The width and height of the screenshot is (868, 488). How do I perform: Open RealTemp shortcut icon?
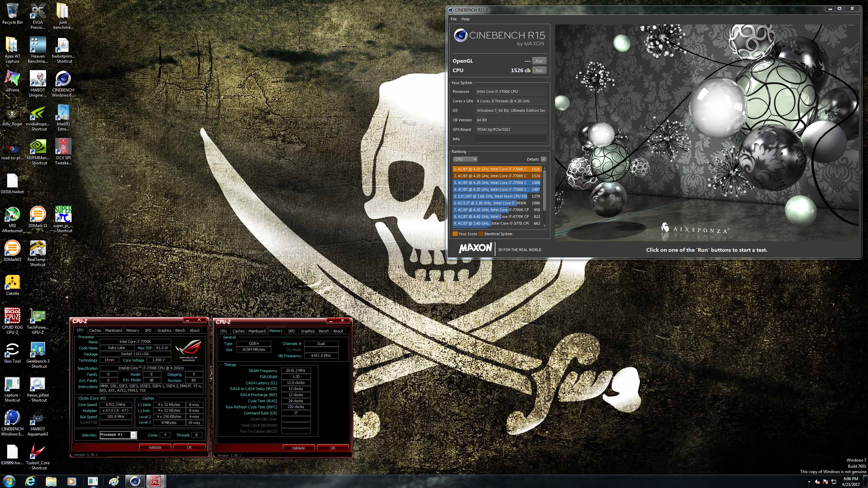pos(38,253)
